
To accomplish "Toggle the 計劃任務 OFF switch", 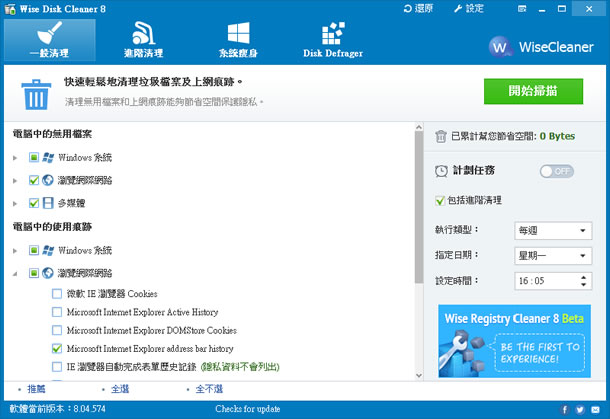I will [557, 171].
